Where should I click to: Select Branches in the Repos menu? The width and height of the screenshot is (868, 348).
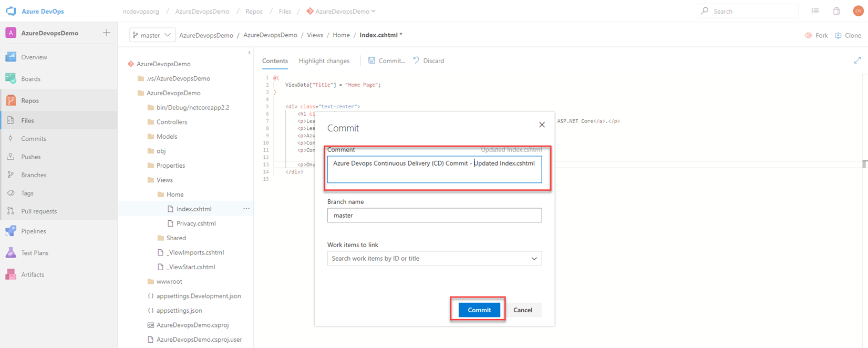tap(59, 175)
